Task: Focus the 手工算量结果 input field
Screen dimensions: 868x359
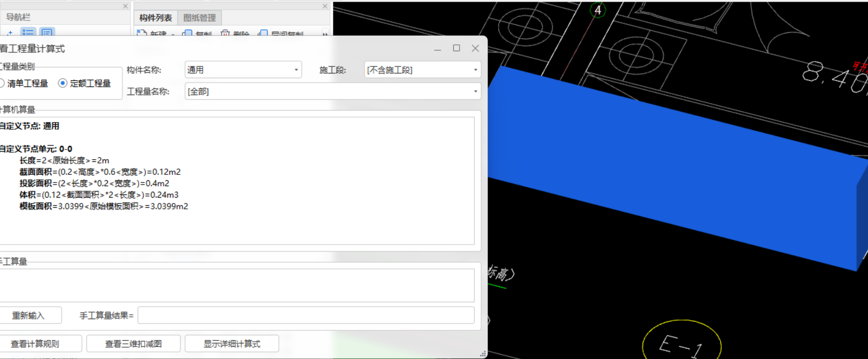Action: click(x=306, y=315)
